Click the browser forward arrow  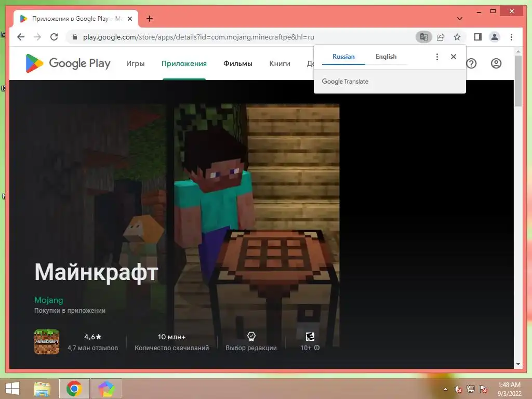pos(37,37)
